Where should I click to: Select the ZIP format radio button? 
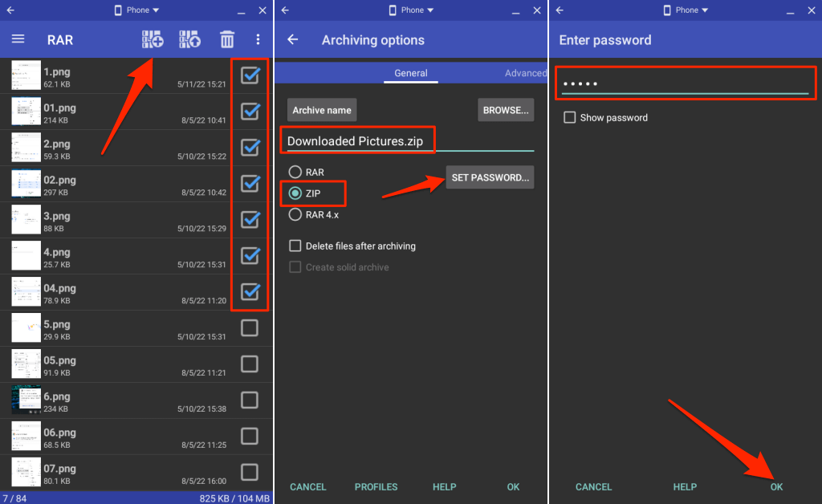click(x=295, y=193)
